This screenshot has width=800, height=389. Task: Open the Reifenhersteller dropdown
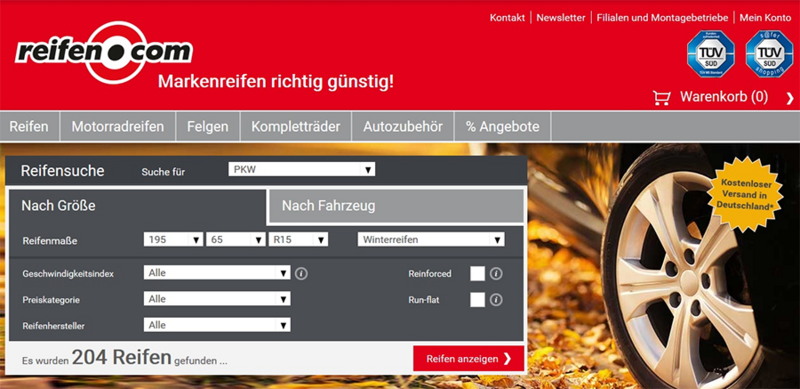[217, 325]
